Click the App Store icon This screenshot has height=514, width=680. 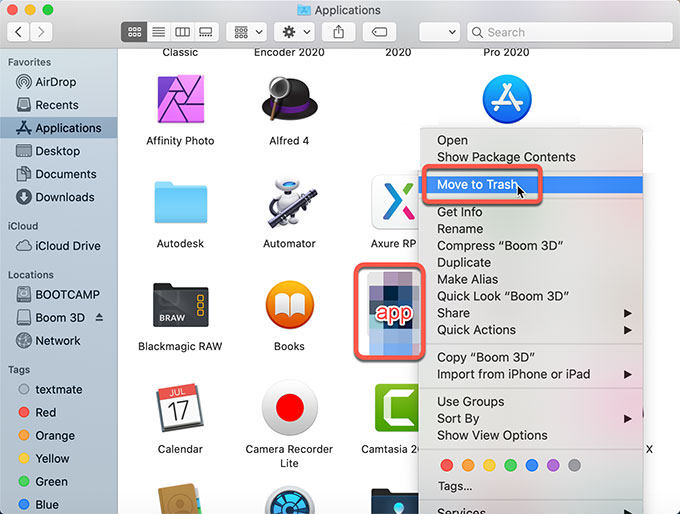[507, 99]
